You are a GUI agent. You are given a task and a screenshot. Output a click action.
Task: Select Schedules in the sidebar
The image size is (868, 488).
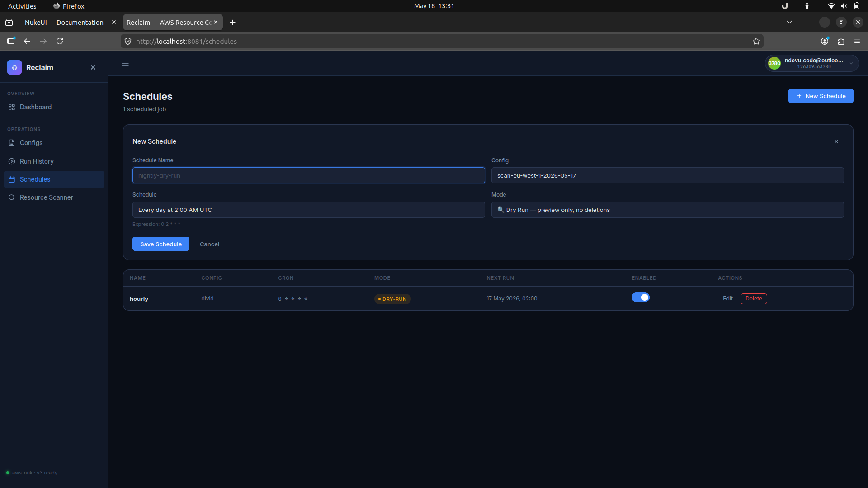[x=54, y=179]
